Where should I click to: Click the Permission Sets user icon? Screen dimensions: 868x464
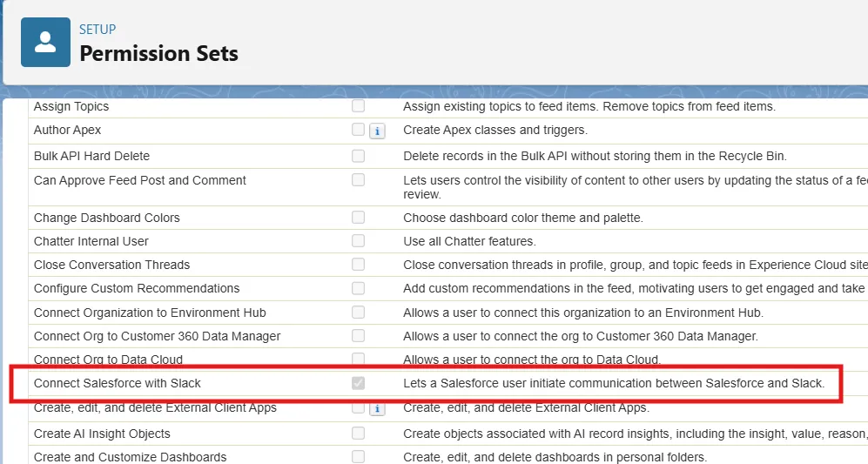[45, 42]
